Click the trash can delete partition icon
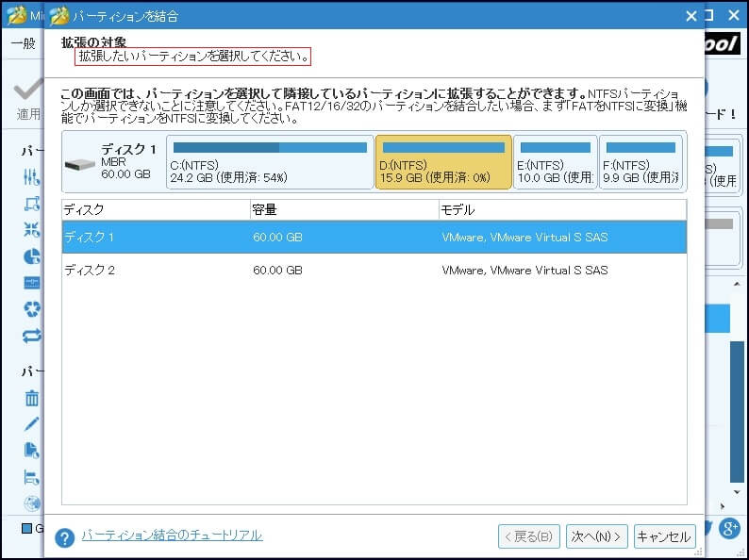The image size is (749, 560). [x=32, y=398]
